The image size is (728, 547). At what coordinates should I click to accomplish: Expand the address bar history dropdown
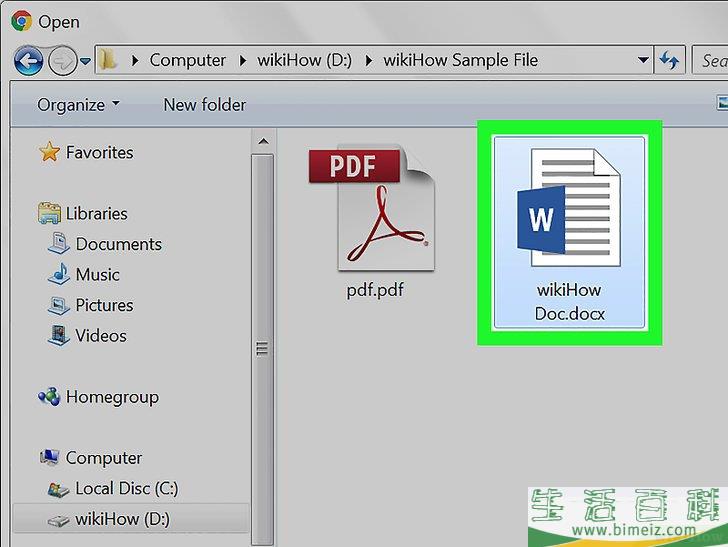click(x=643, y=60)
